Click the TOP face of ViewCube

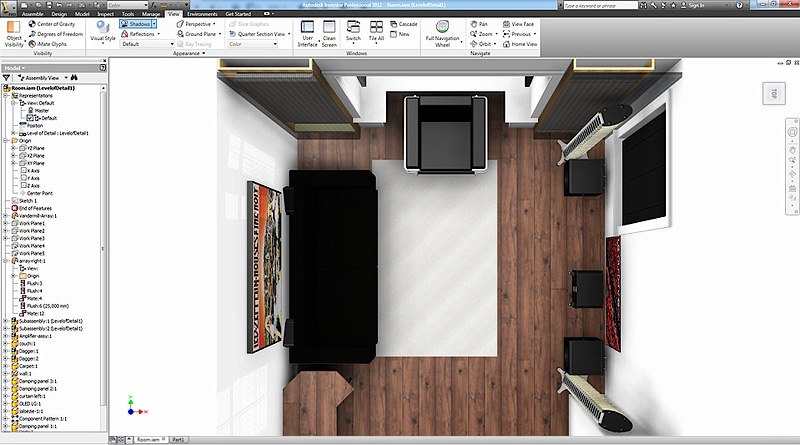pyautogui.click(x=775, y=93)
